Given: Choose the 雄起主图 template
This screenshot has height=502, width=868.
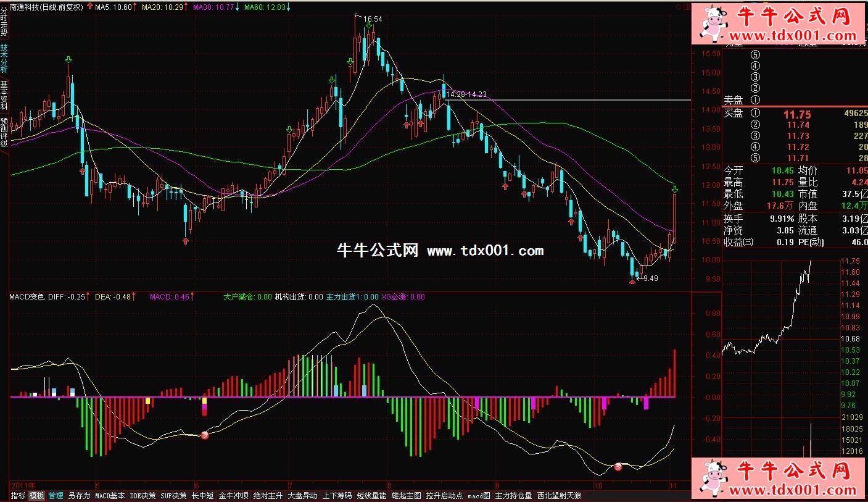Looking at the screenshot, I should tap(407, 495).
